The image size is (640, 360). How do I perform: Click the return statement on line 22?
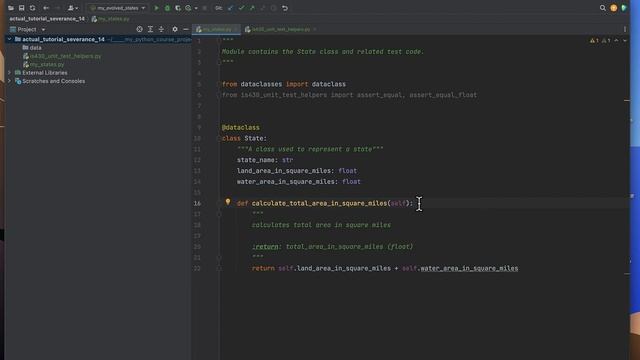(x=385, y=268)
